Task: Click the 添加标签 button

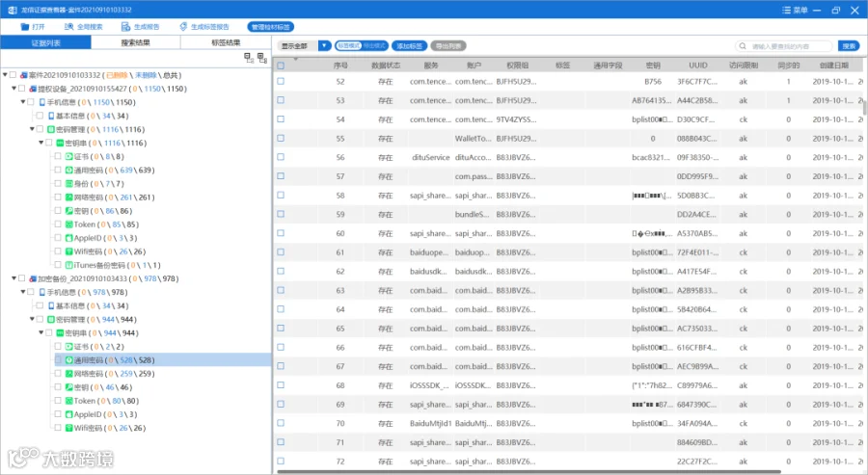Action: click(410, 46)
